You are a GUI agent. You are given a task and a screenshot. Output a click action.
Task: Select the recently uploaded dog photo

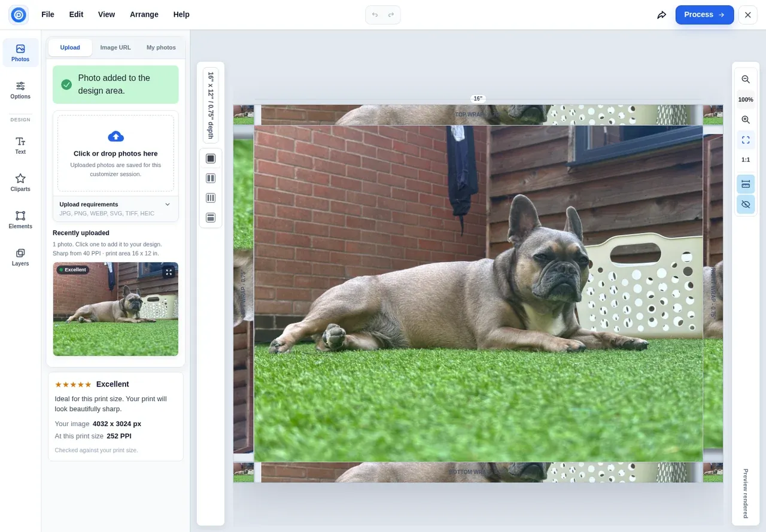pos(115,309)
